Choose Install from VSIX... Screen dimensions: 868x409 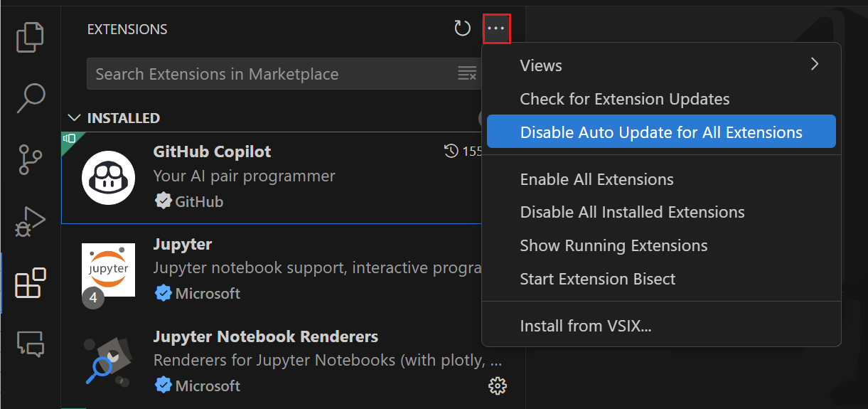(x=585, y=326)
